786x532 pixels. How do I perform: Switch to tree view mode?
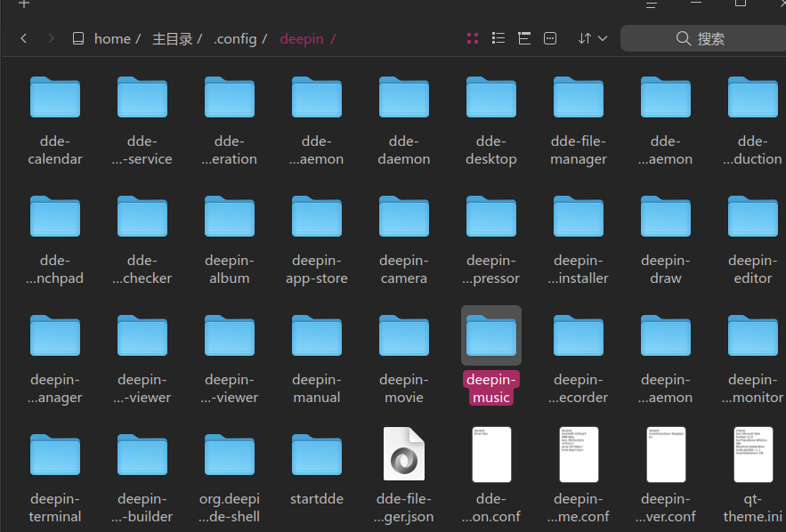pyautogui.click(x=524, y=38)
